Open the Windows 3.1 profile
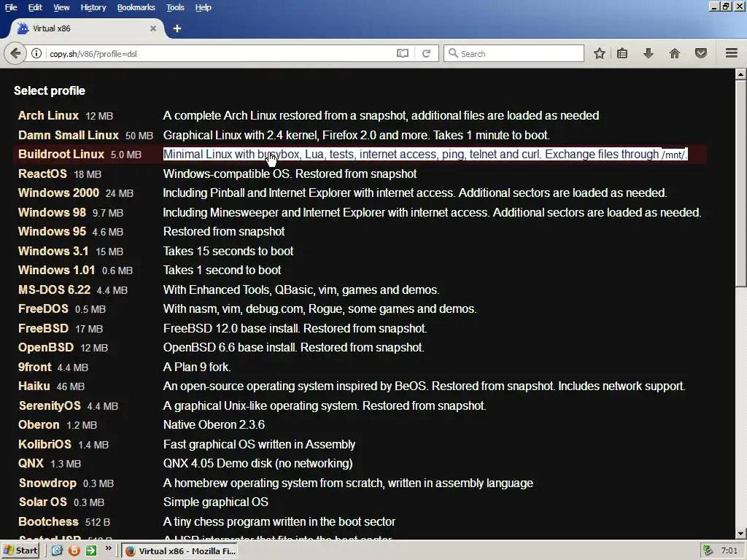Screen dimensions: 747x560 pos(53,251)
